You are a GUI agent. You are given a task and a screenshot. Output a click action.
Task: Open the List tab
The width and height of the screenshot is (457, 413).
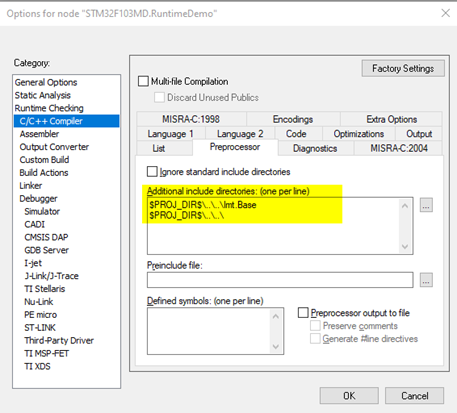(159, 148)
